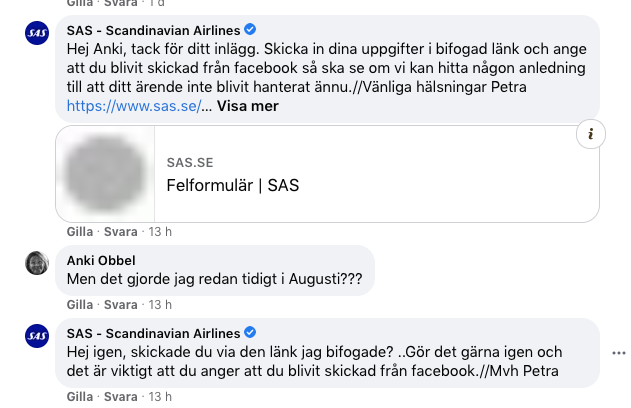Click the 13 h timestamp under Anki's comment
Screen dimensions: 631x408
(x=160, y=304)
